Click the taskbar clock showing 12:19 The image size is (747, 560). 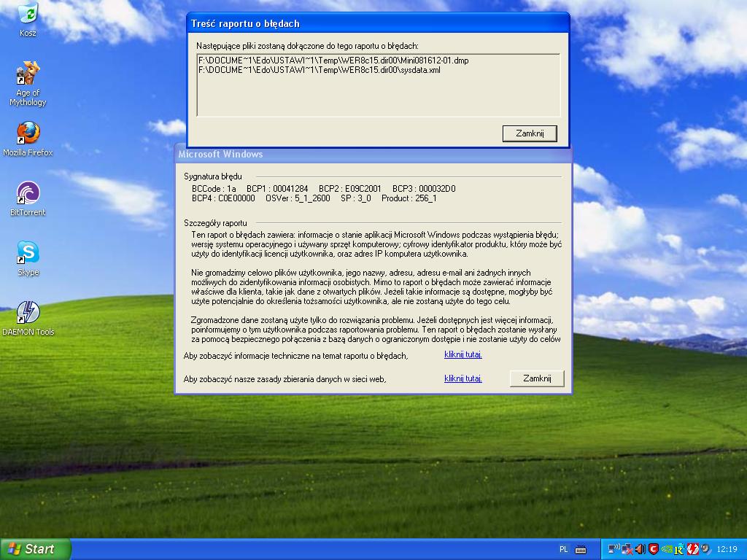[x=727, y=549]
